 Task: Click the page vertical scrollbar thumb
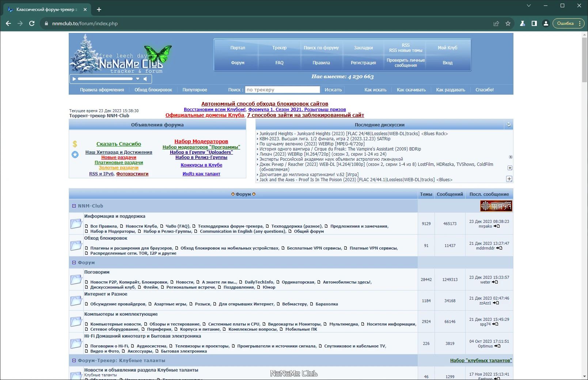585,60
